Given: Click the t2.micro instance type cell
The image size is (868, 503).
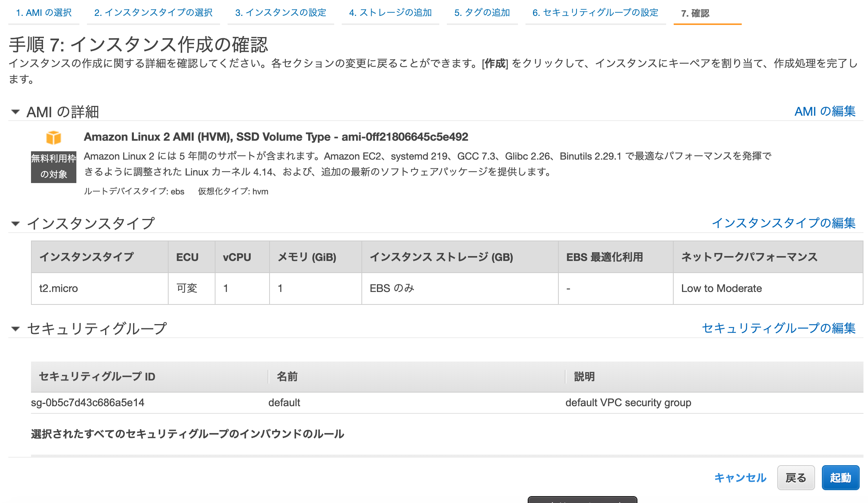Looking at the screenshot, I should tap(100, 288).
